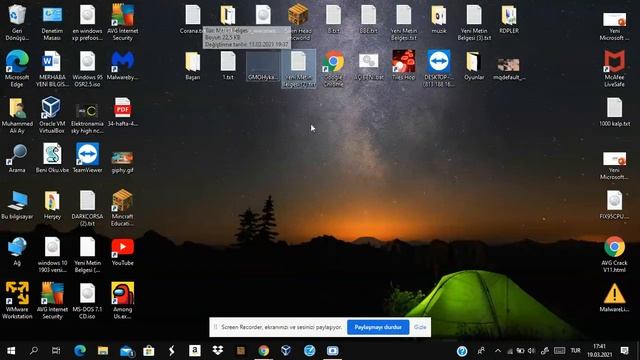The height and width of the screenshot is (360, 640).
Task: Open Ağ network icon
Action: [17, 251]
